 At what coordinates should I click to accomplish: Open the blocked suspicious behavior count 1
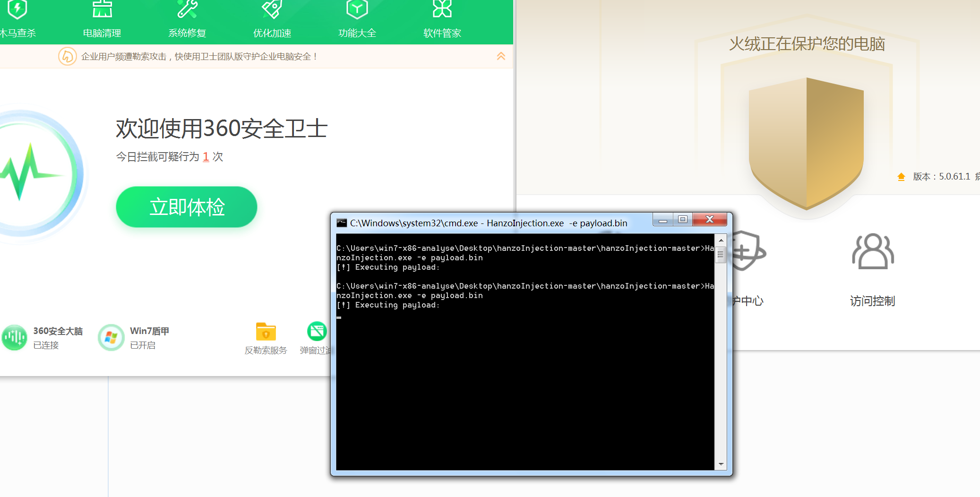pos(206,157)
